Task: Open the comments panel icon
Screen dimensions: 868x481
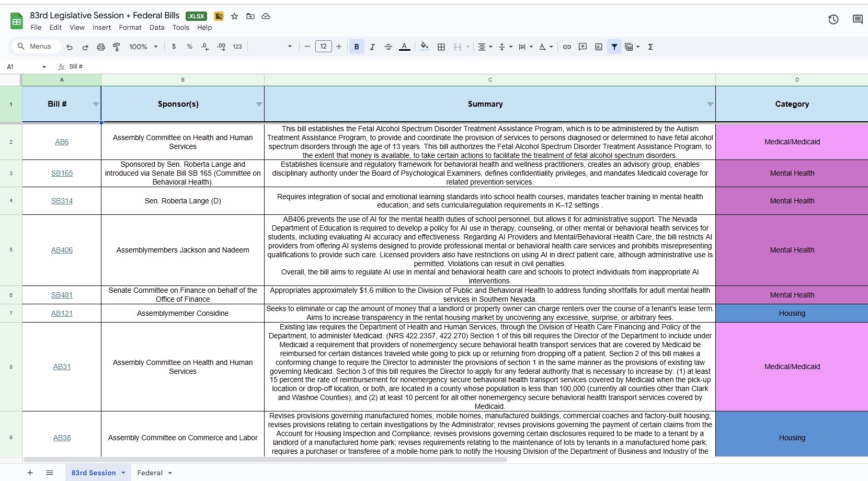Action: click(858, 20)
